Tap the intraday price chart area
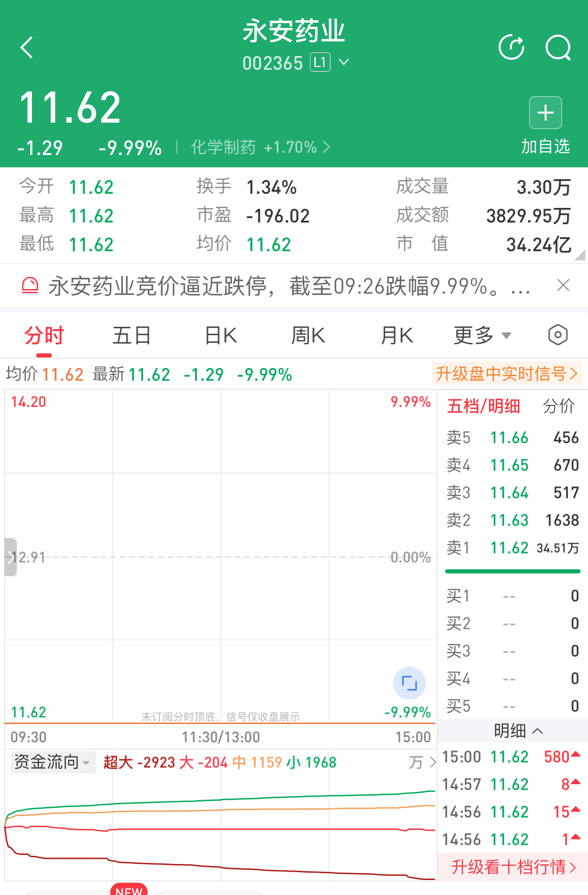Screen dimensions: 588x895 coord(221,556)
